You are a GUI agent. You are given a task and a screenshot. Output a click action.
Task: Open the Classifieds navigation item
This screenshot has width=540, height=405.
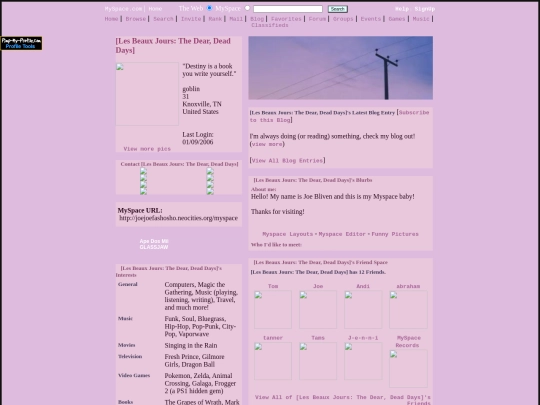(270, 25)
